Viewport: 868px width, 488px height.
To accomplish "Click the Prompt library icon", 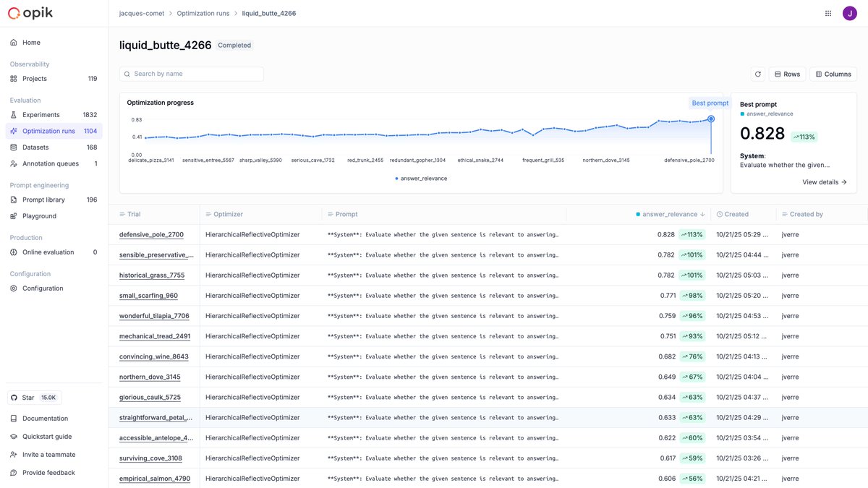I will [14, 200].
